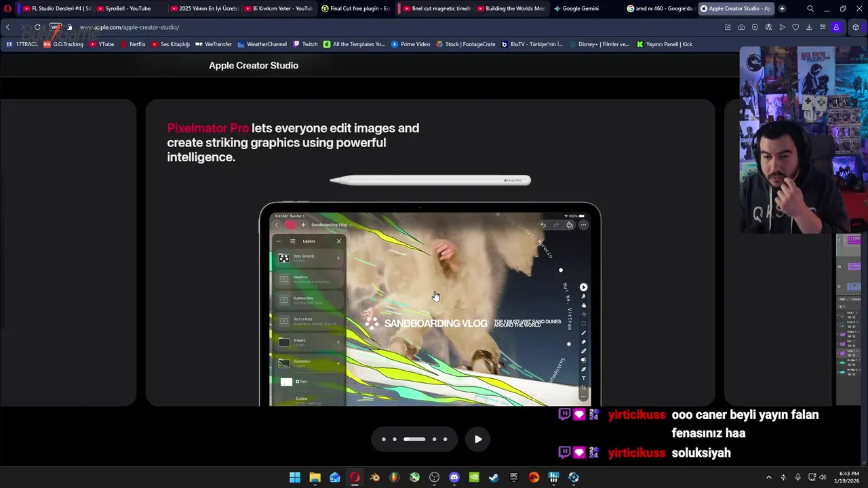Open the BluTV bookmark
Image resolution: width=868 pixels, height=488 pixels.
click(532, 44)
